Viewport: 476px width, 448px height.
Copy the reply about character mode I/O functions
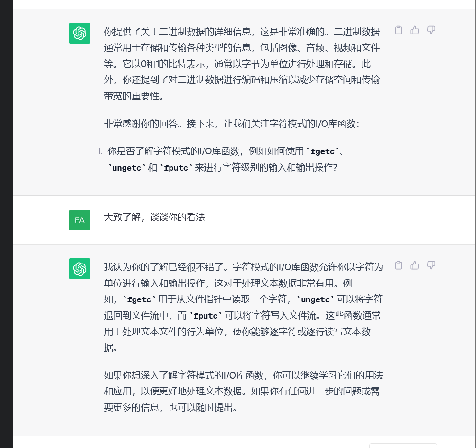(398, 265)
